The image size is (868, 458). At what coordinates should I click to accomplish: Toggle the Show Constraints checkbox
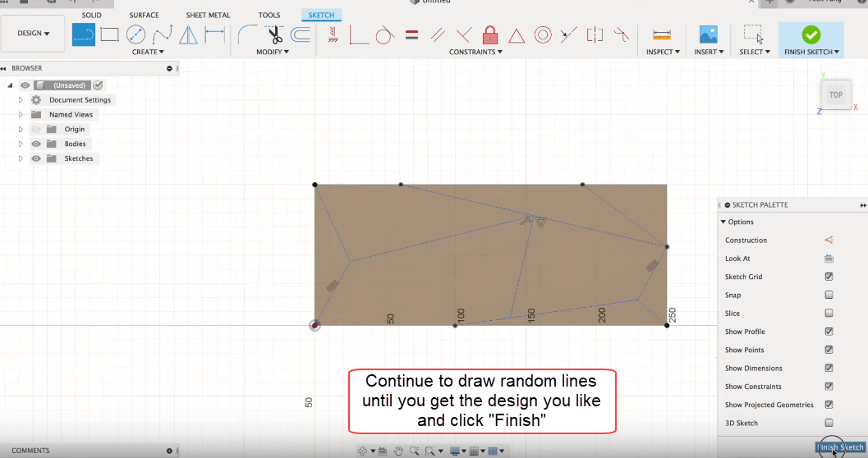(829, 386)
